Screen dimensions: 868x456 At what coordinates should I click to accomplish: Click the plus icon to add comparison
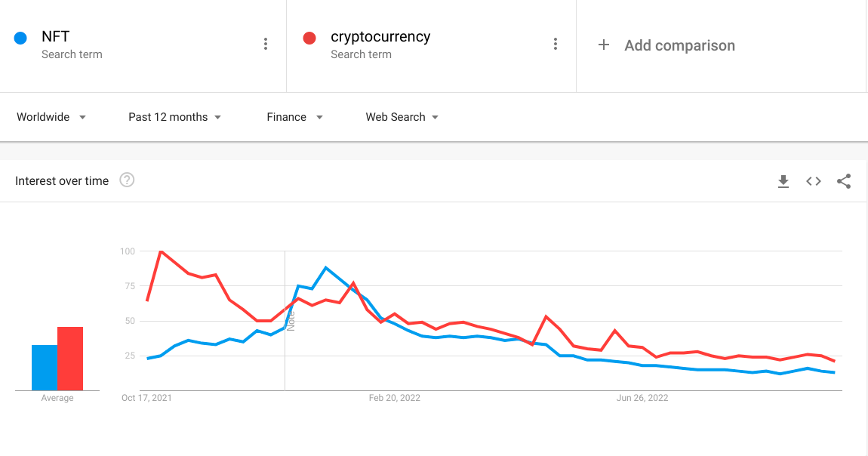click(x=603, y=45)
